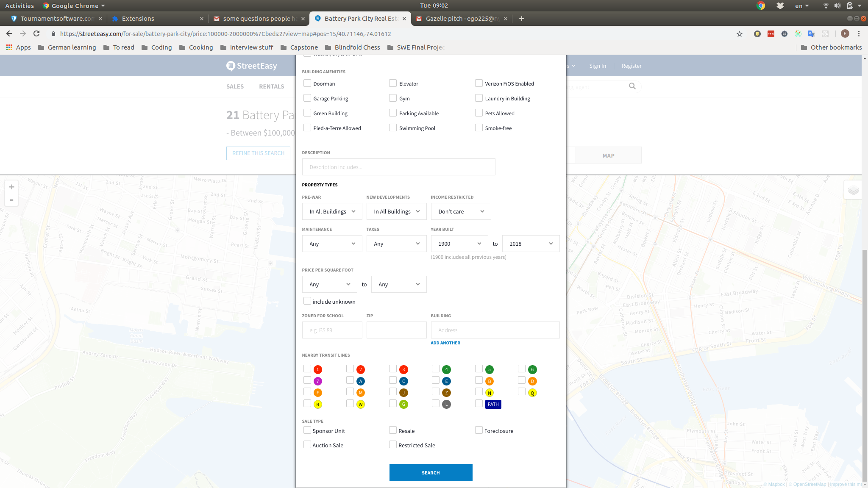Click the Description includes text field
Viewport: 868px width, 488px height.
pos(398,167)
